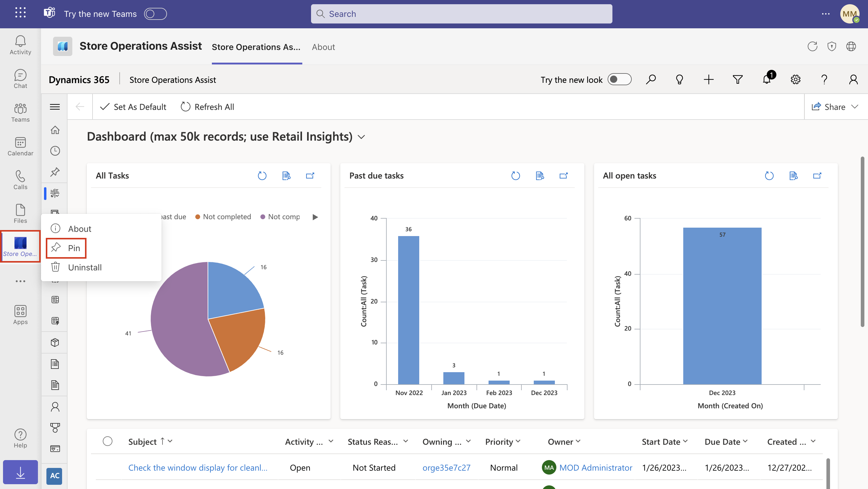The image size is (868, 489).
Task: Open MOD Administrator owner link
Action: click(596, 467)
